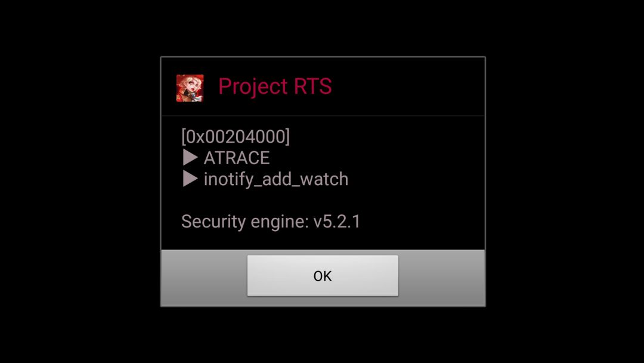644x363 pixels.
Task: Click the blank line above Security engine text
Action: (x=323, y=200)
